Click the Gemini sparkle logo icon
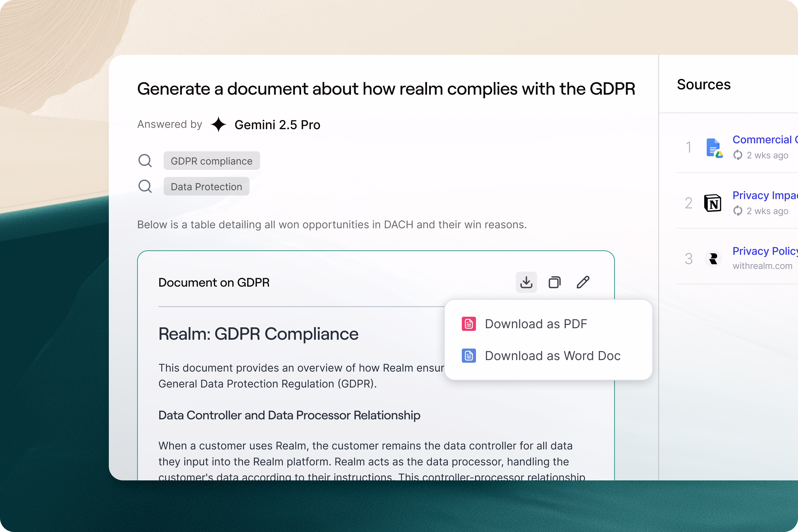Image resolution: width=798 pixels, height=532 pixels. 219,124
